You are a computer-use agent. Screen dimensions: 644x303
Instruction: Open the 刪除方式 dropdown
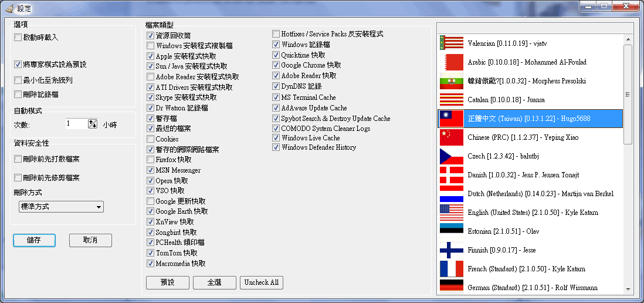(x=61, y=207)
